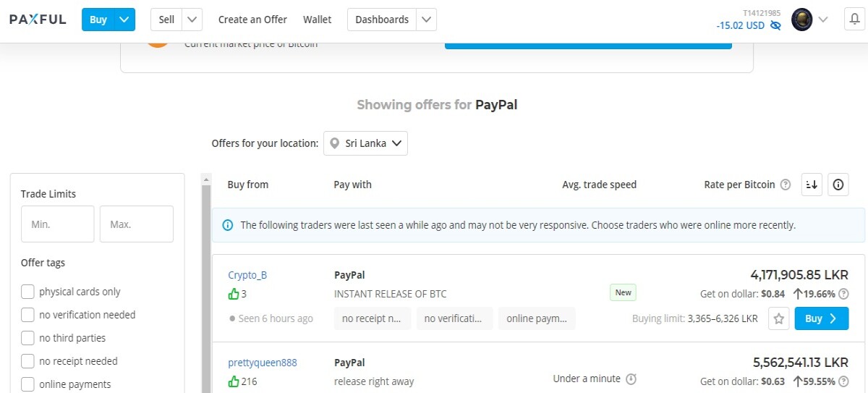The width and height of the screenshot is (868, 393).
Task: Click the Dashboards menu
Action: [x=382, y=20]
